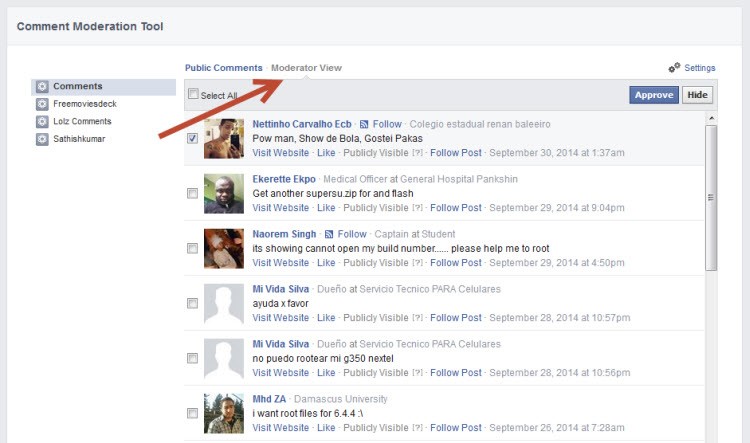Image resolution: width=750 pixels, height=443 pixels.
Task: Uncheck the Nettinho Carvalho Ecb comment checkbox
Action: tap(192, 138)
